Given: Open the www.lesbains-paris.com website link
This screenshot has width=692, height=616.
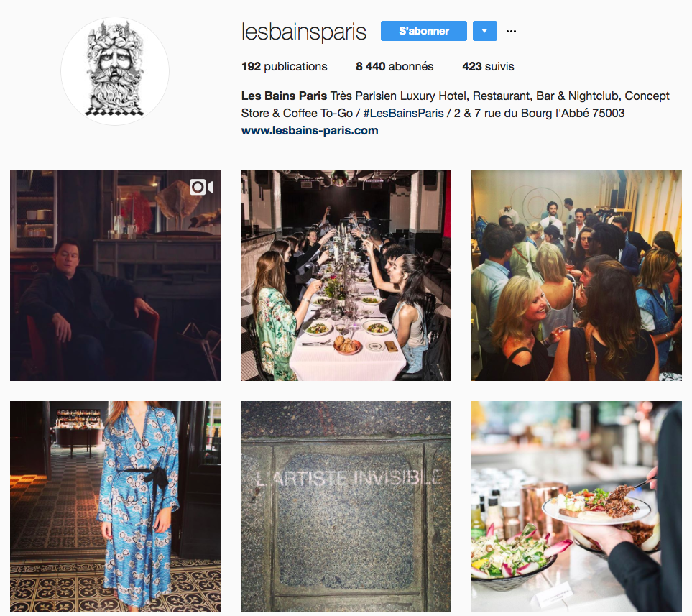Looking at the screenshot, I should coord(310,131).
